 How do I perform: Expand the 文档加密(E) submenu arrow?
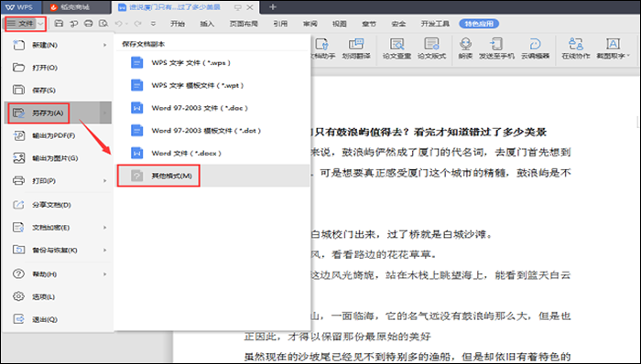tap(105, 228)
